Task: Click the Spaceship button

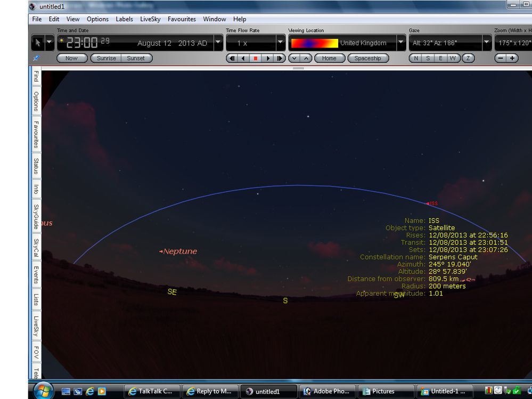Action: tap(368, 59)
